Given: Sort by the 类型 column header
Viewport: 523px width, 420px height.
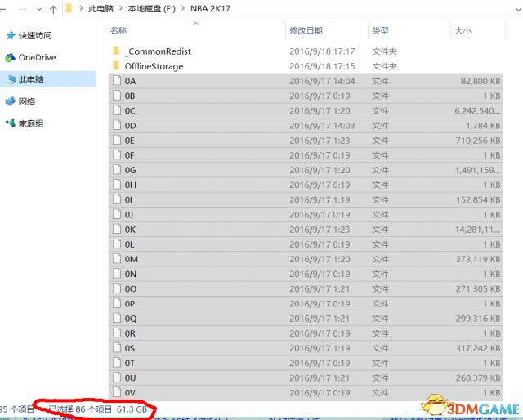Looking at the screenshot, I should [380, 31].
